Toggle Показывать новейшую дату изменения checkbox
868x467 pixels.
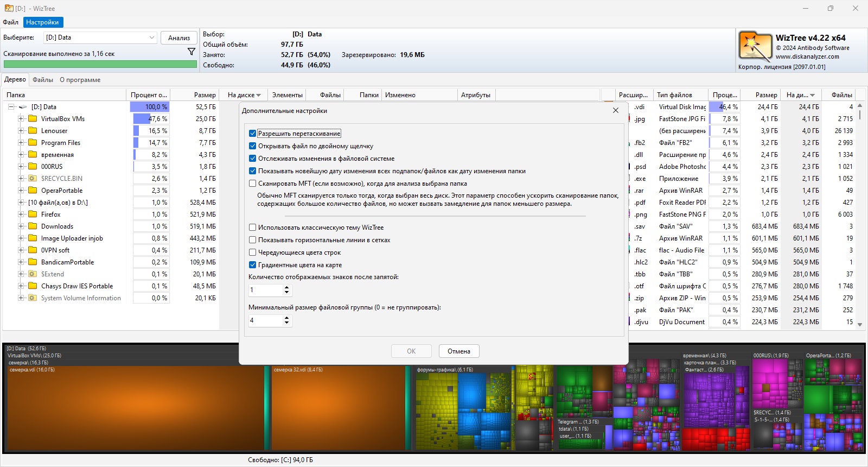click(252, 171)
